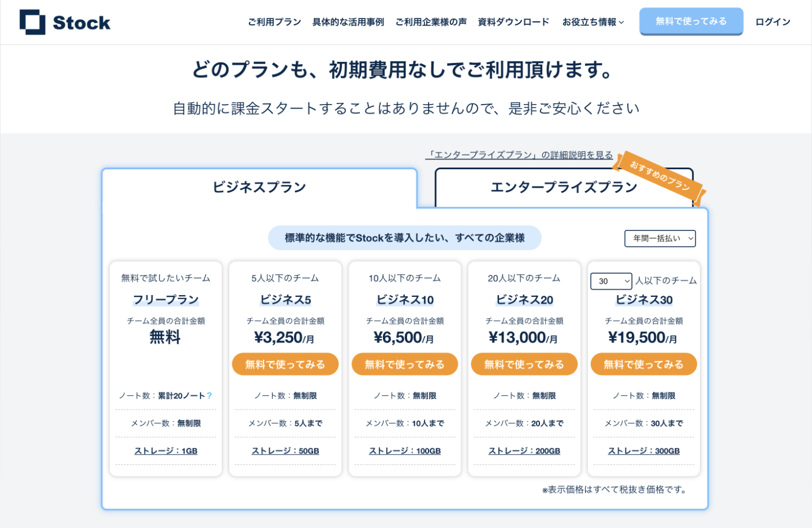This screenshot has height=528, width=812.
Task: Click the 5人以下のチーム label
Action: [x=285, y=278]
